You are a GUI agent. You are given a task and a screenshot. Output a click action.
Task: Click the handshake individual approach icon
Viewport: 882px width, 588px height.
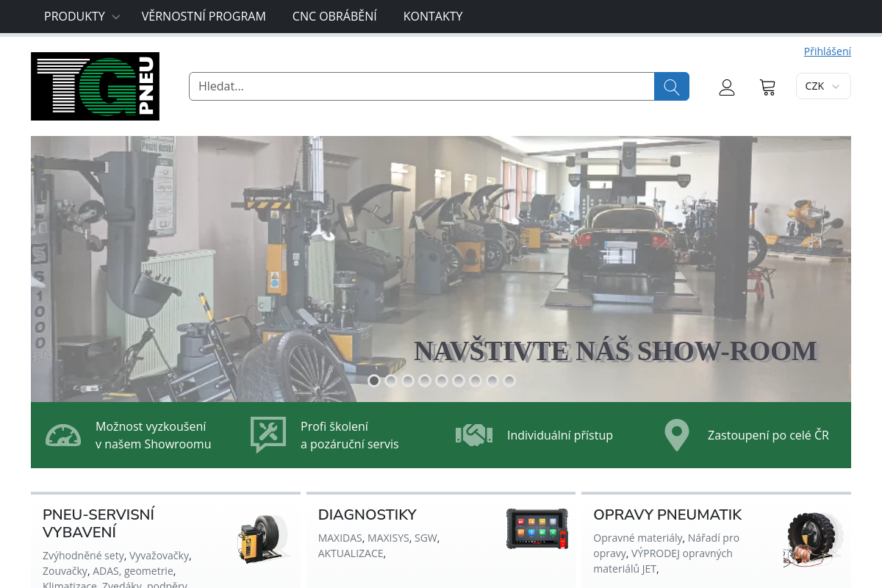(x=473, y=435)
